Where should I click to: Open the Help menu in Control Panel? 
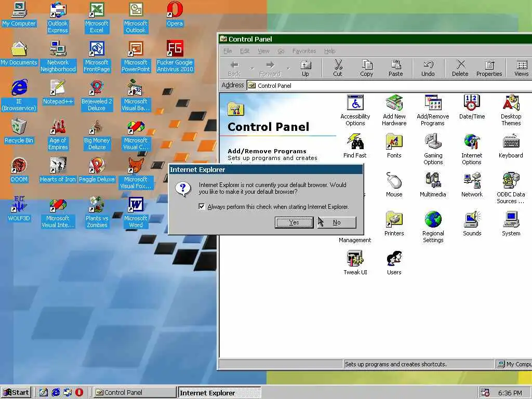click(329, 51)
